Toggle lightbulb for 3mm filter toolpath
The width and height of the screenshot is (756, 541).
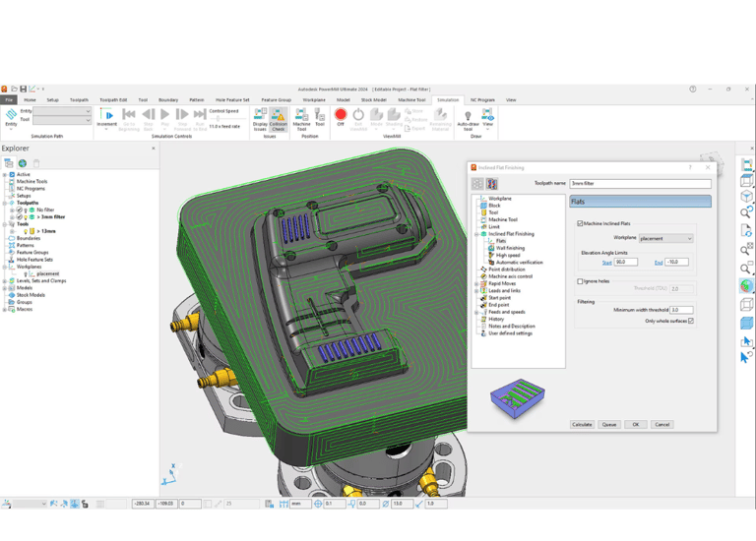26,217
